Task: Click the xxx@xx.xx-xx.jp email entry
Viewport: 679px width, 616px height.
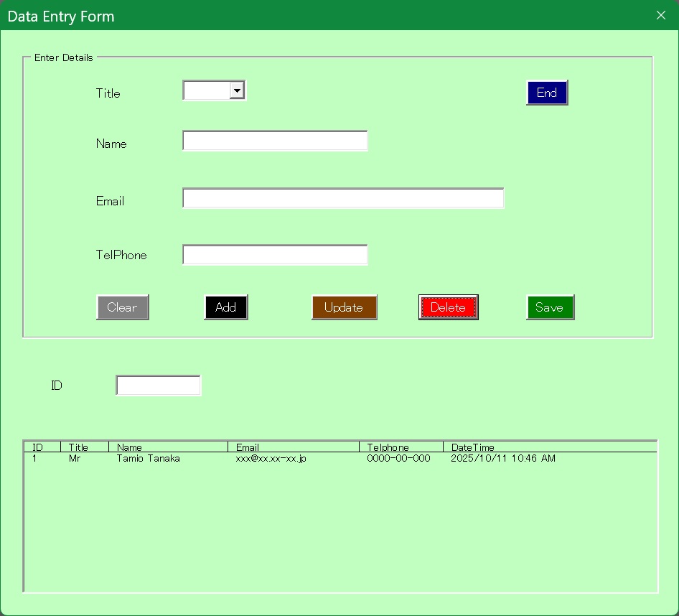Action: 271,459
